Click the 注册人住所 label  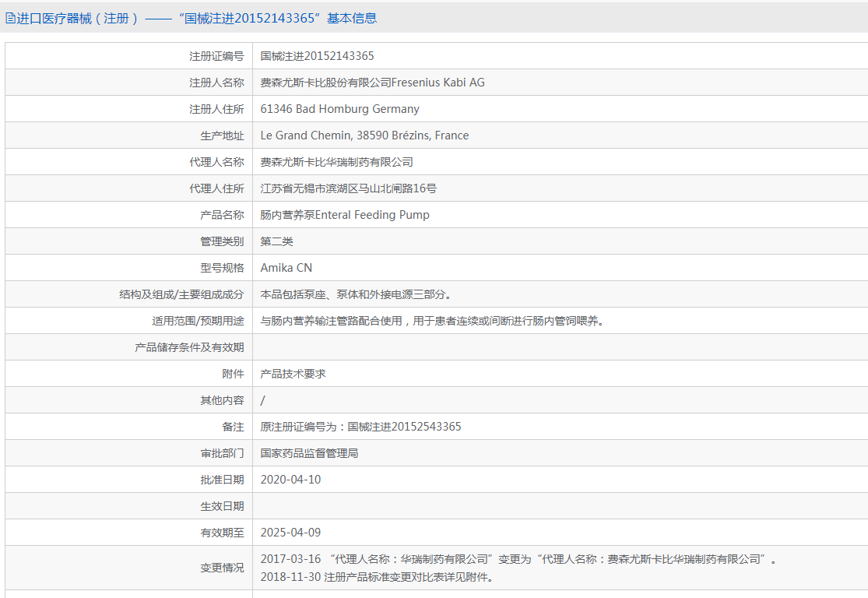[216, 109]
